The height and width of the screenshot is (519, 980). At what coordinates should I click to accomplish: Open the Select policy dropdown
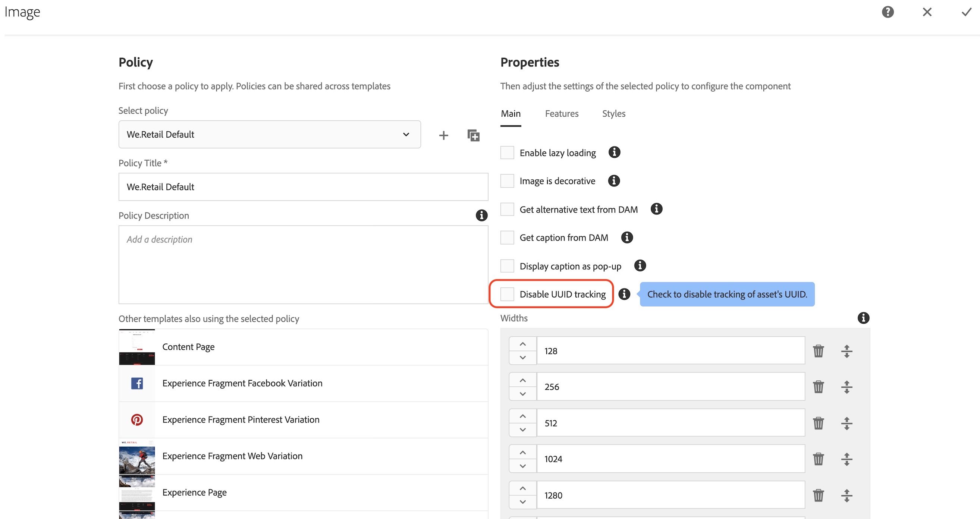pos(269,134)
